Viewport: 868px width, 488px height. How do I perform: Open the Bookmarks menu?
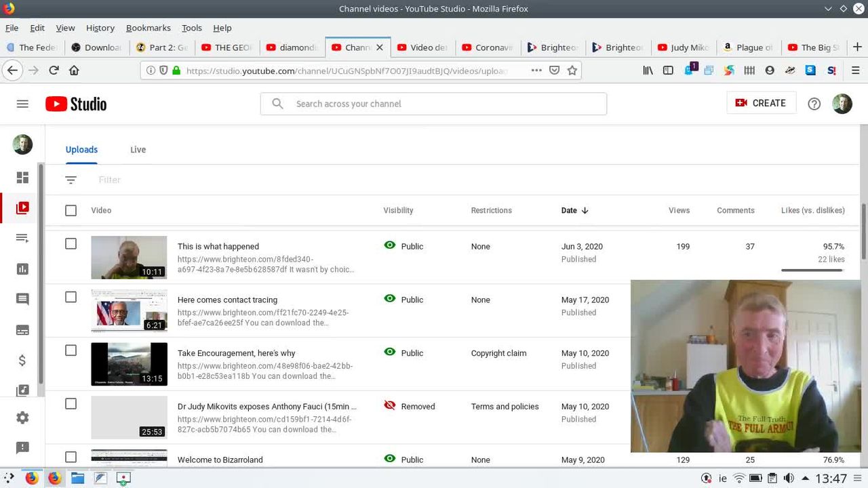(x=148, y=28)
